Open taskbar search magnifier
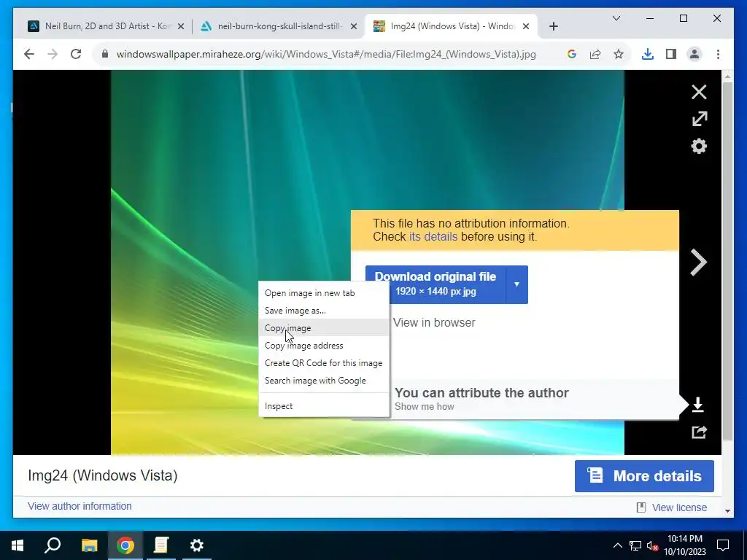The width and height of the screenshot is (747, 560). (53, 545)
